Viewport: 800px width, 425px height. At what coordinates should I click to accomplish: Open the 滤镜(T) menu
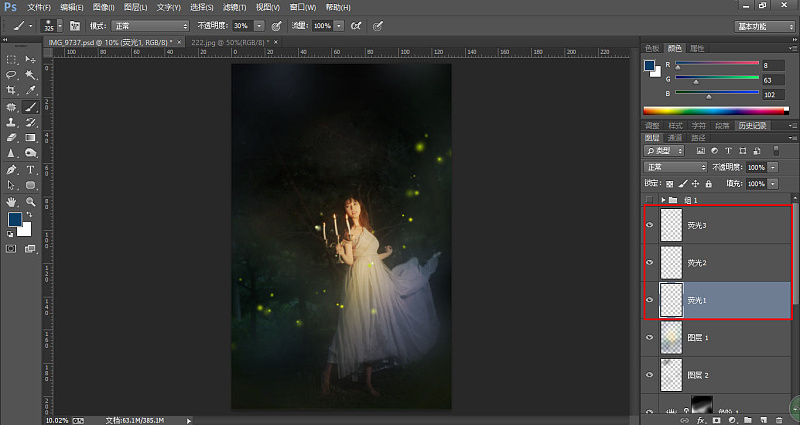point(234,7)
